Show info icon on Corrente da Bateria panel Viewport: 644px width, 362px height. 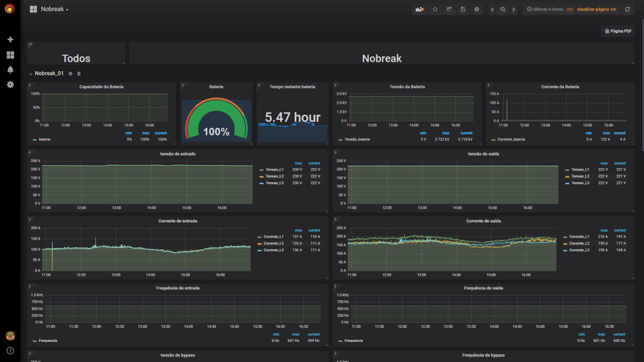(489, 85)
